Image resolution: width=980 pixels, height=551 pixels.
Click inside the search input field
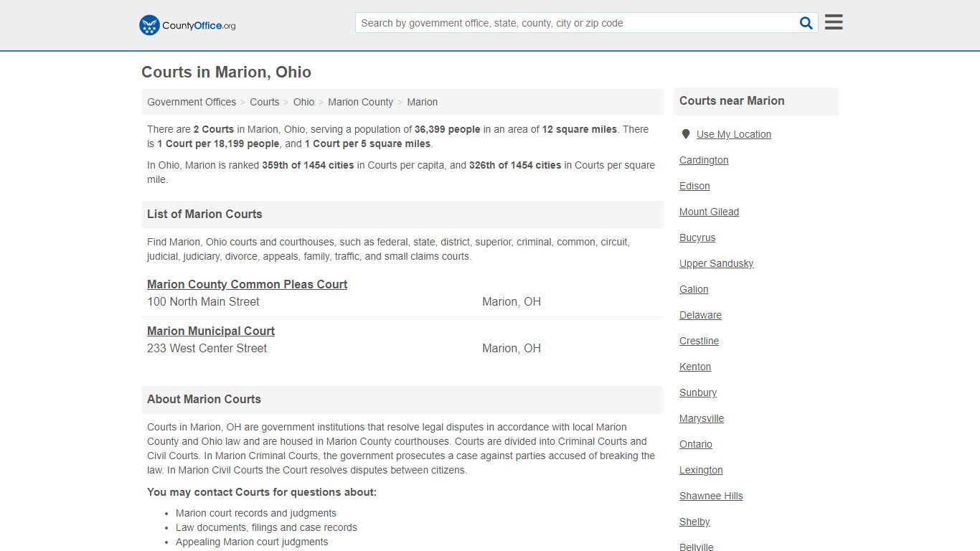(x=574, y=22)
